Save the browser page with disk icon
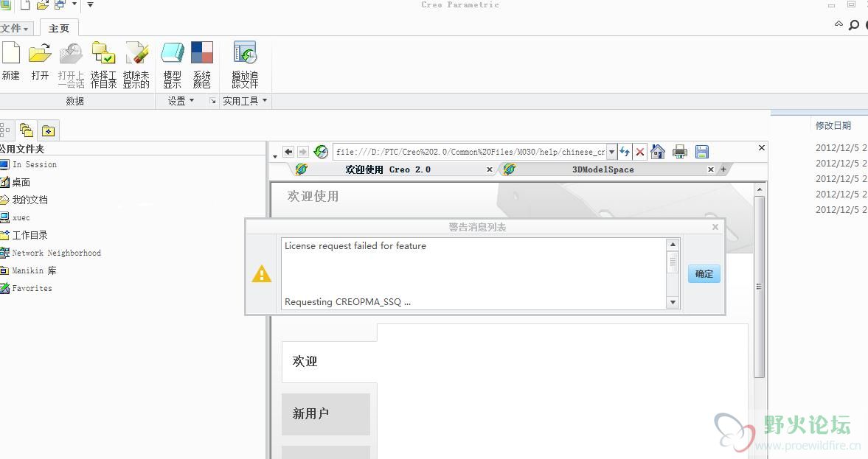 (702, 152)
